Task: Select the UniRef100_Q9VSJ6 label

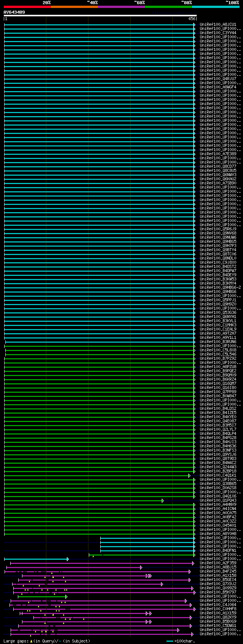Action: (218, 455)
